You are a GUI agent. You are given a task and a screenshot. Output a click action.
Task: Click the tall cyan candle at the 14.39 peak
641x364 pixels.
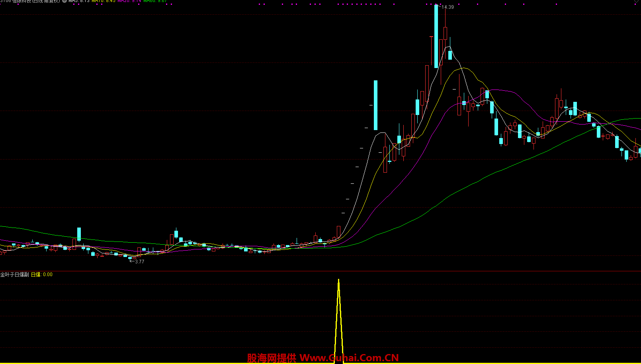436,36
